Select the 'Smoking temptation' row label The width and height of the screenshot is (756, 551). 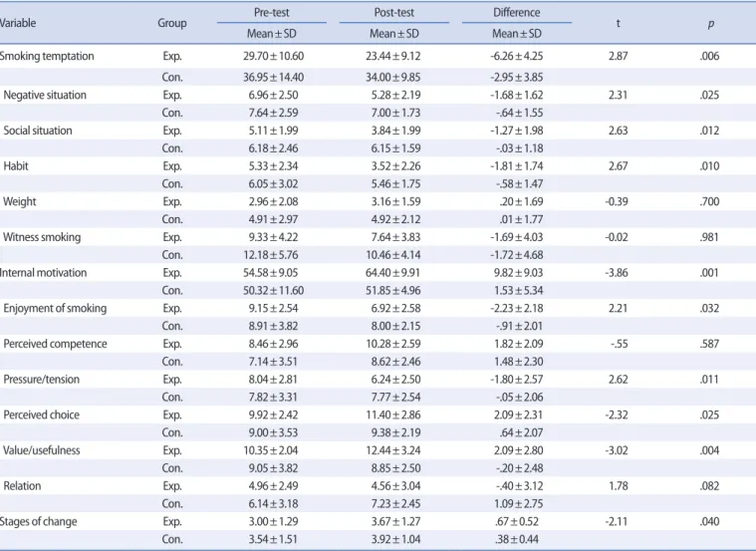point(47,56)
